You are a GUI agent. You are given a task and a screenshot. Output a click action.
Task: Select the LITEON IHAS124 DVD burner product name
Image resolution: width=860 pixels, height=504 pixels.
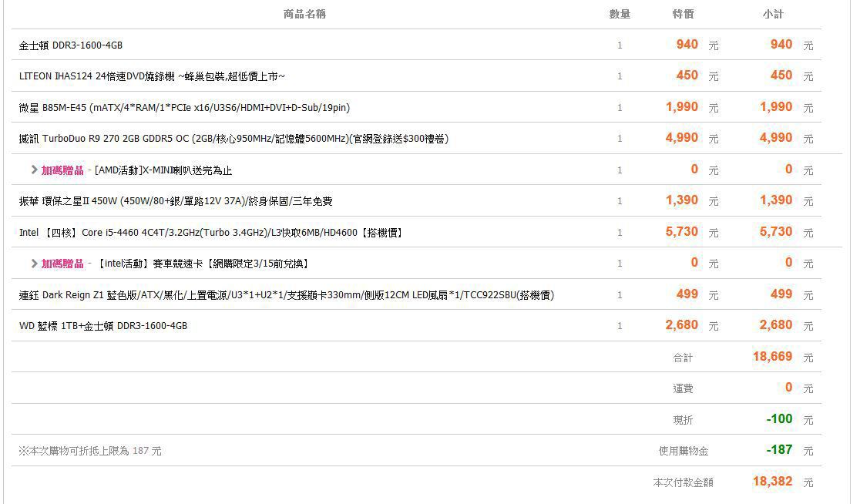[152, 76]
